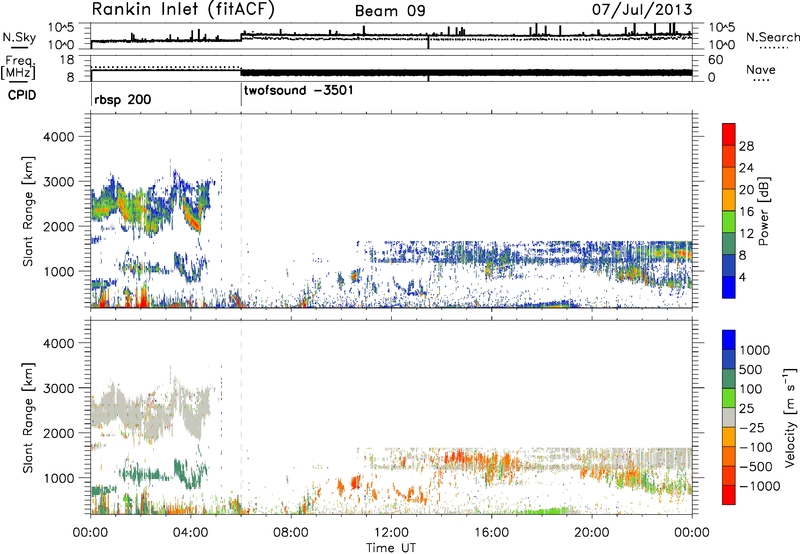Click the 'N.Sky' legend label
Screen dimensions: 800x554
click(19, 37)
